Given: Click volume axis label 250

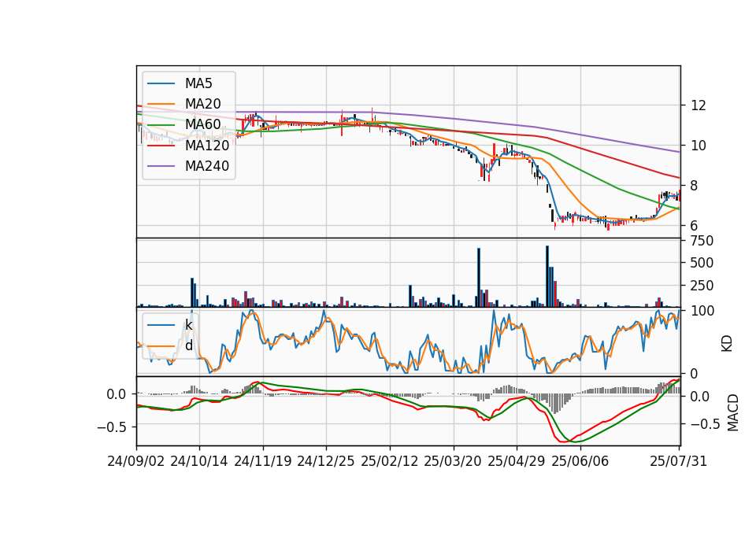Looking at the screenshot, I should pos(702,285).
